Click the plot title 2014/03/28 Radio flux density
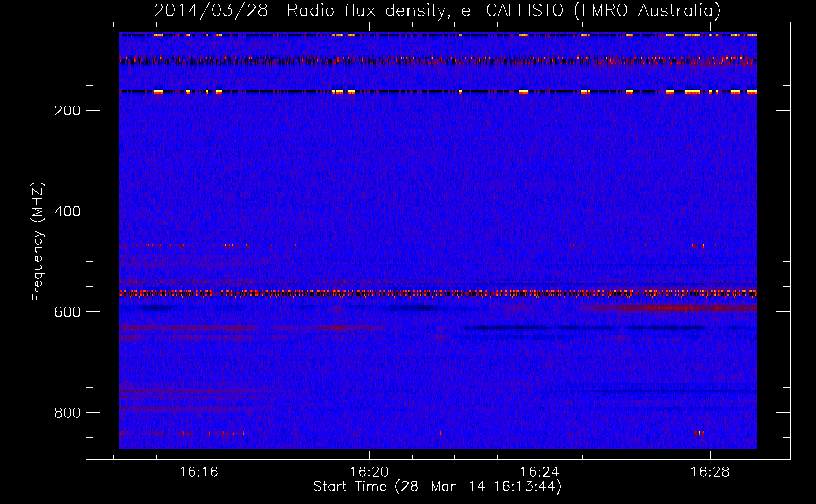This screenshot has height=504, width=816. click(437, 11)
